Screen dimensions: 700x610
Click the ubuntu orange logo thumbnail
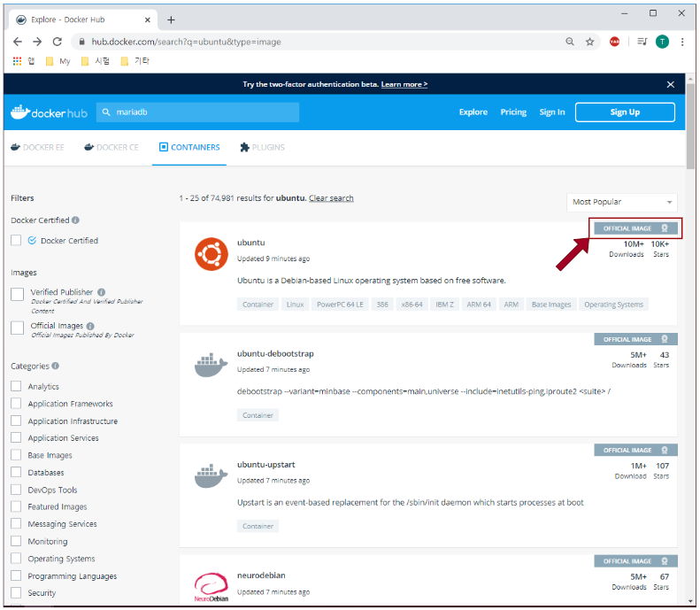coord(212,254)
